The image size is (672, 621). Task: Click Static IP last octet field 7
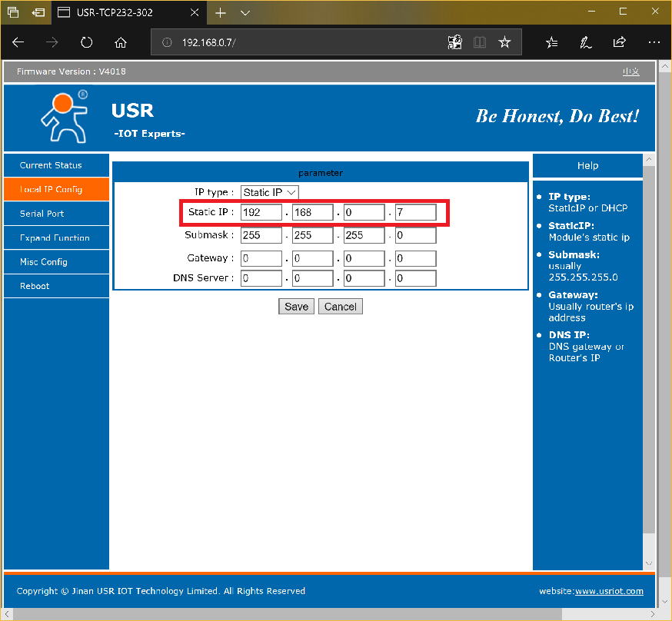415,212
